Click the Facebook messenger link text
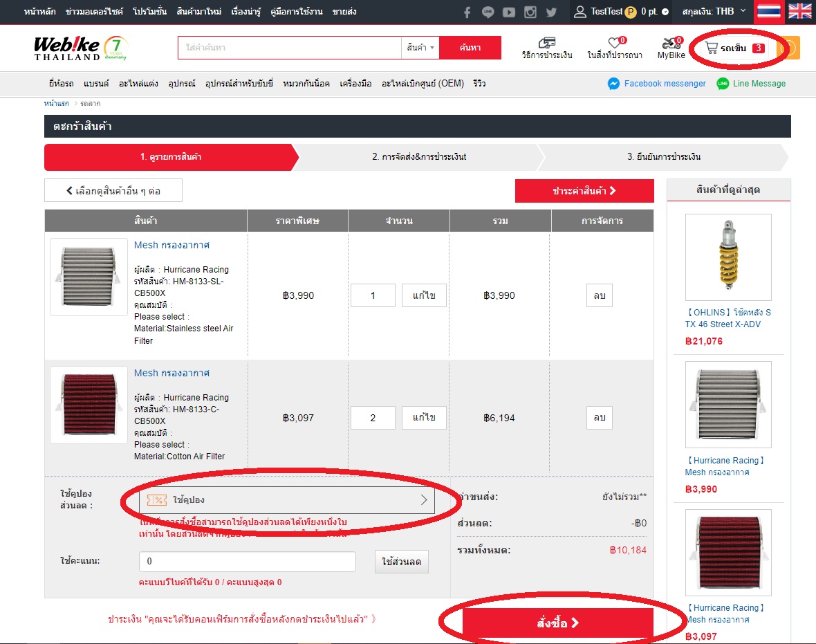 tap(665, 83)
